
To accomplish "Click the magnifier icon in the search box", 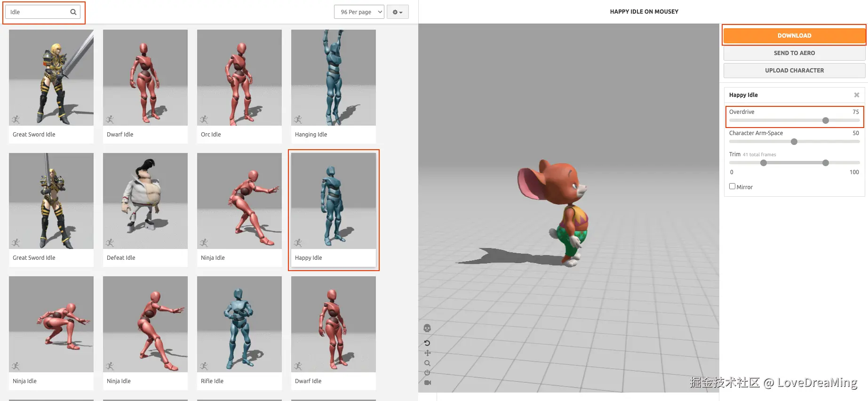I will tap(73, 12).
